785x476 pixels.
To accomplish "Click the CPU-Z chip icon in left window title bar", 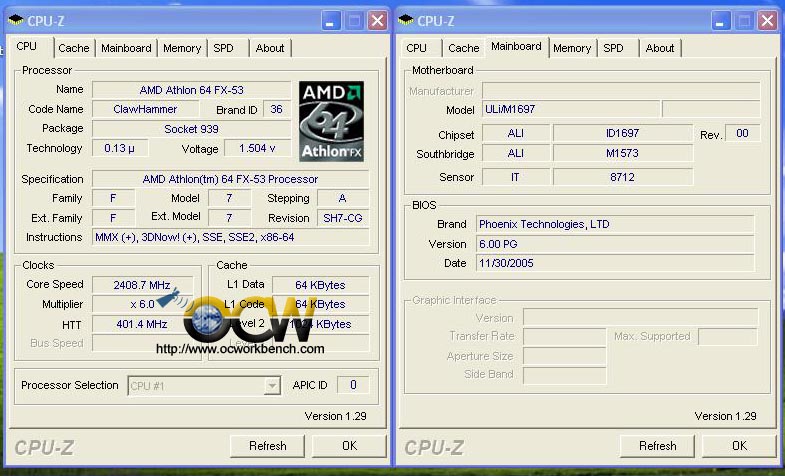I will 16,21.
